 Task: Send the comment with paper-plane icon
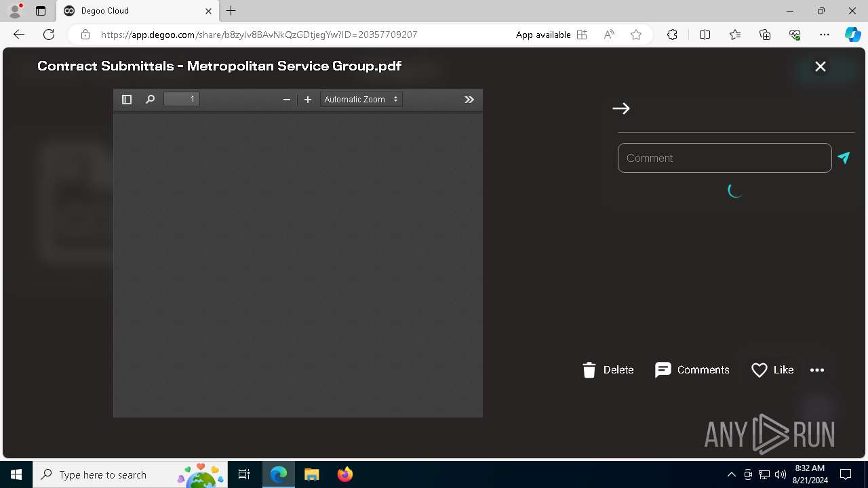point(844,158)
